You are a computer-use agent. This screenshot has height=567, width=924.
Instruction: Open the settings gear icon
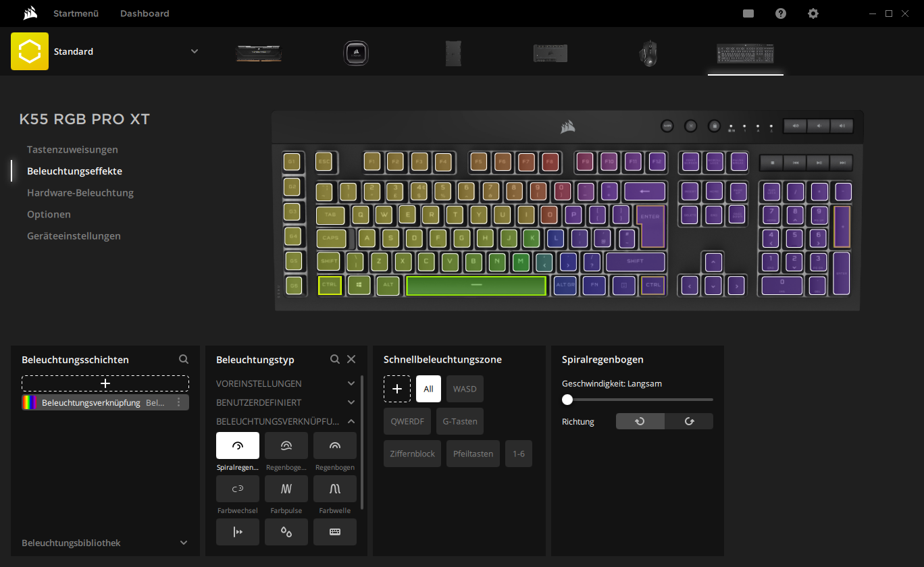[813, 13]
